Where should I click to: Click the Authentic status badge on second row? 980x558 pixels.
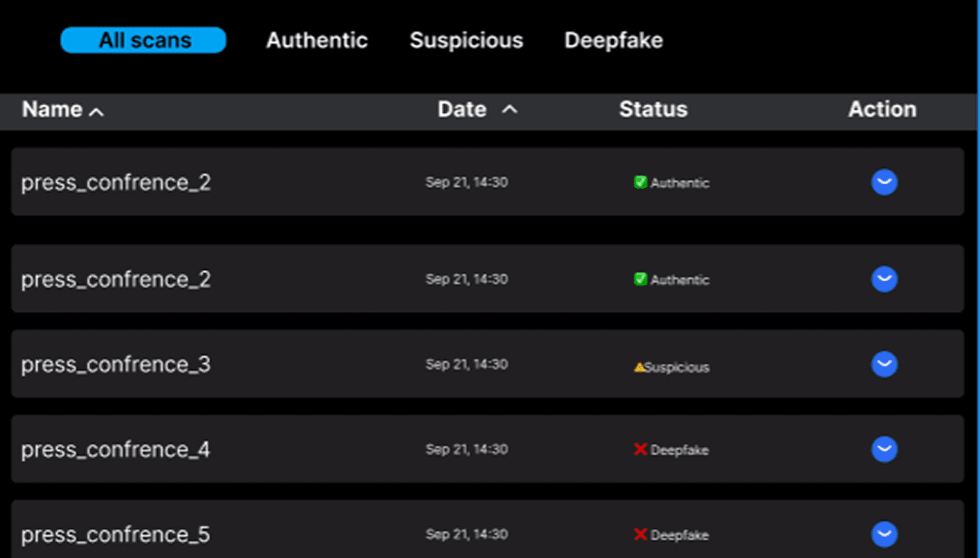[671, 280]
